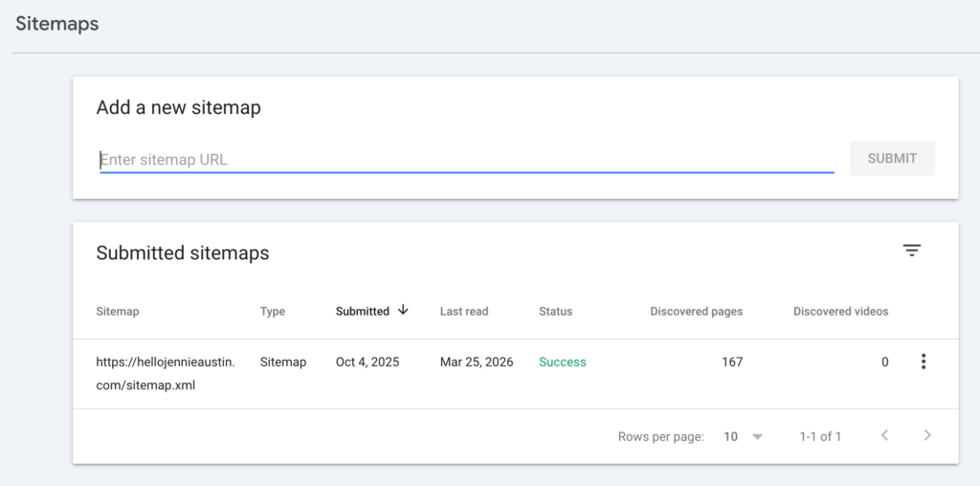Select the Discovered videos column header
The width and height of the screenshot is (980, 486).
[x=840, y=311]
